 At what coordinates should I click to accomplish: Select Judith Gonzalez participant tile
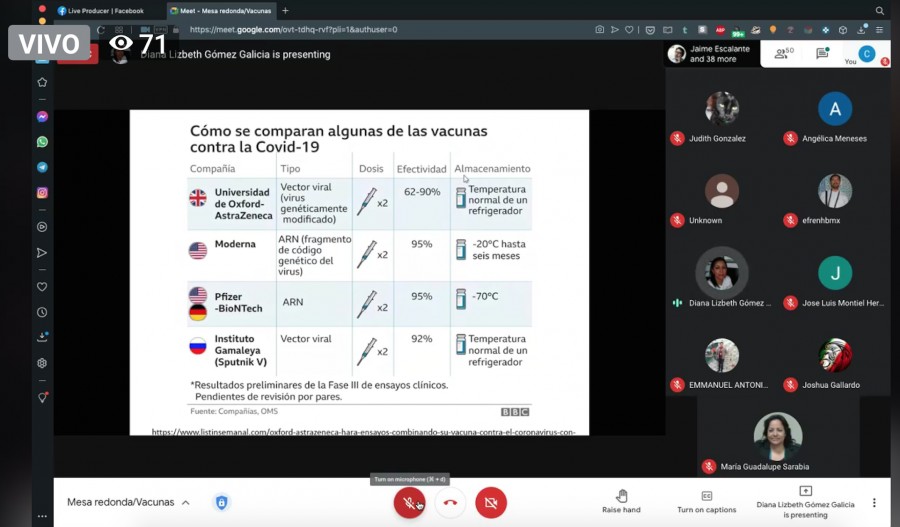[x=722, y=117]
